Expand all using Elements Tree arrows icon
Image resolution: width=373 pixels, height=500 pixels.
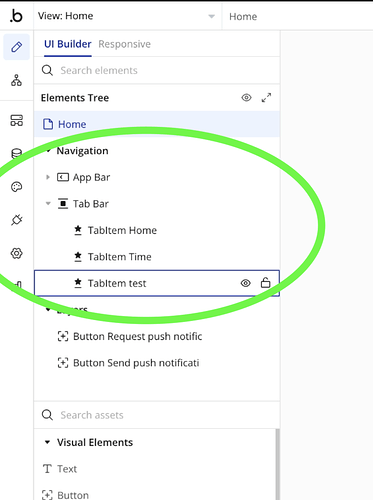(266, 98)
